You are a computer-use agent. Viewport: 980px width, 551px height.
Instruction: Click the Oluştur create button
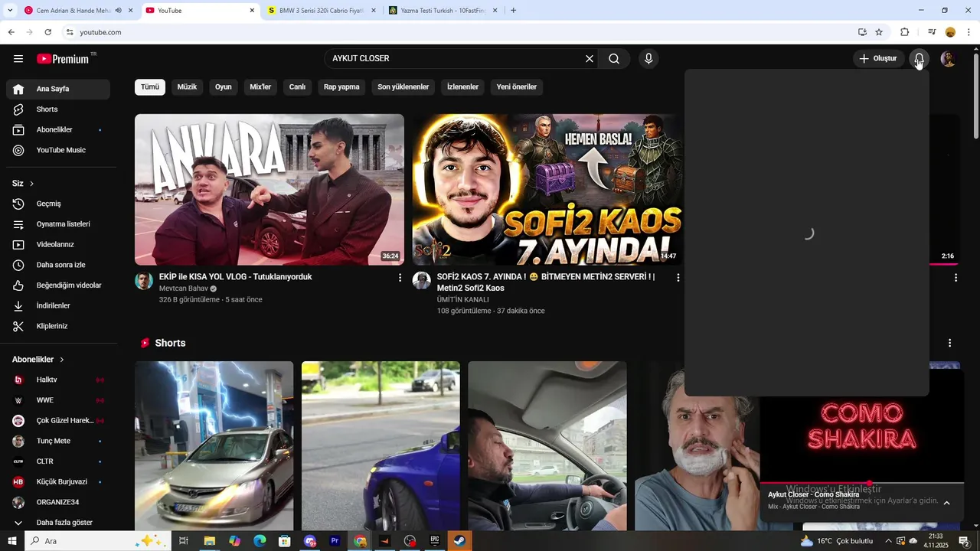pos(877,59)
